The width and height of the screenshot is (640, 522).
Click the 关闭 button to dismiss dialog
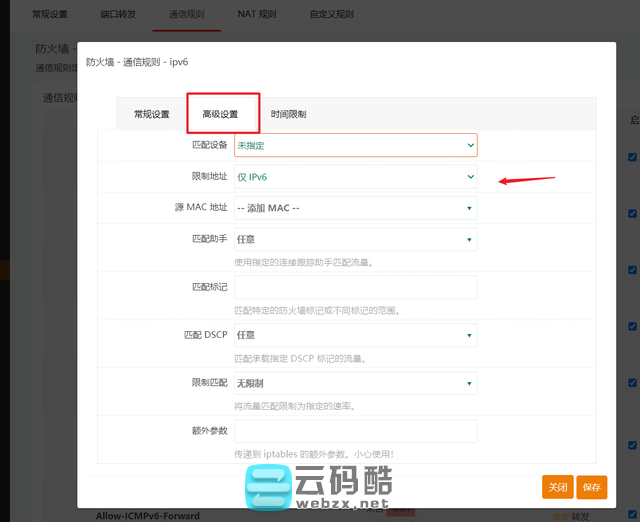(x=557, y=487)
